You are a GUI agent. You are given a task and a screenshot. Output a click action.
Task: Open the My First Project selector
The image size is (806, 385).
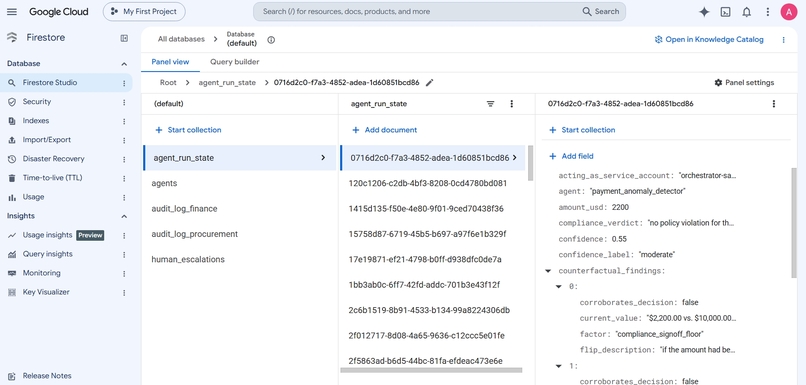[144, 11]
